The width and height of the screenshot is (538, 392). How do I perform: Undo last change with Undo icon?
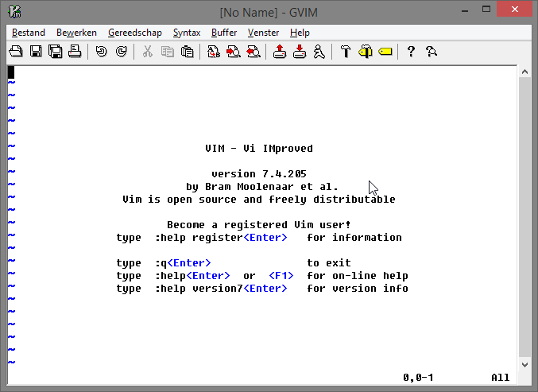pyautogui.click(x=101, y=52)
